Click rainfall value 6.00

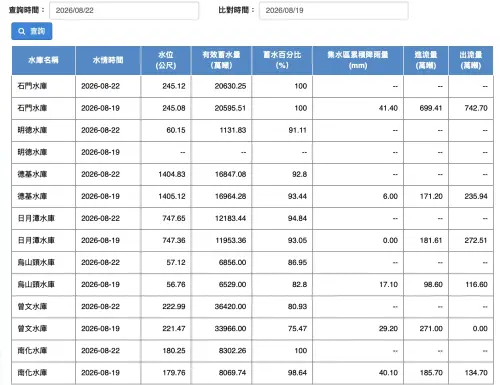(x=390, y=196)
